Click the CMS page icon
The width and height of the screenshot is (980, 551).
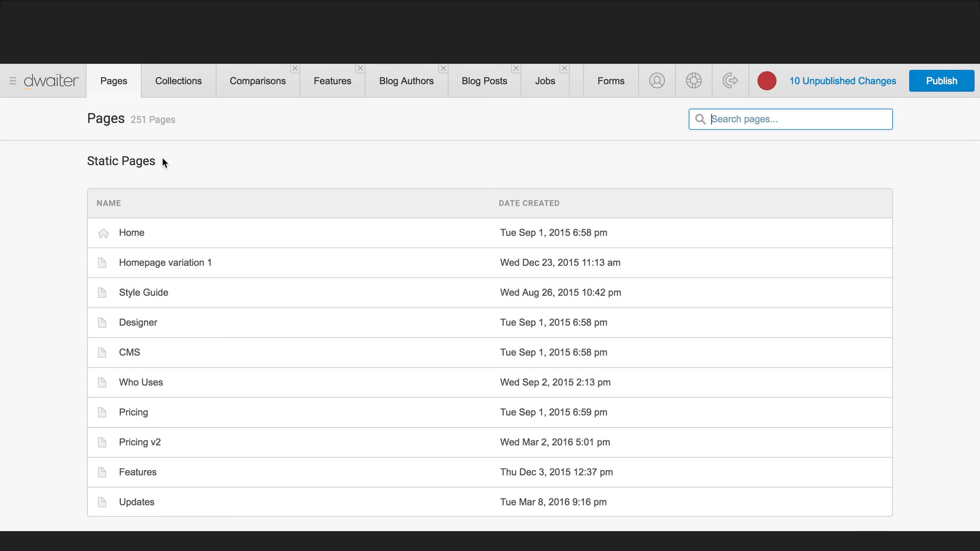[102, 353]
